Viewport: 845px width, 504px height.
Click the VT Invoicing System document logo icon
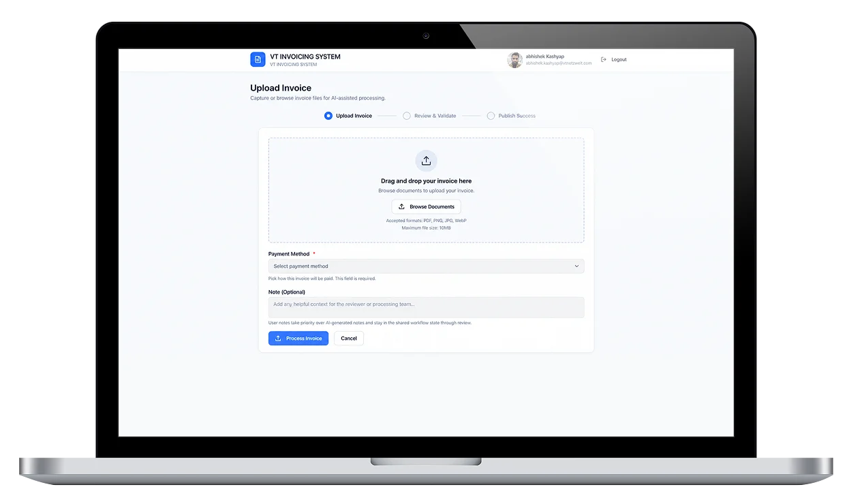[x=258, y=59]
